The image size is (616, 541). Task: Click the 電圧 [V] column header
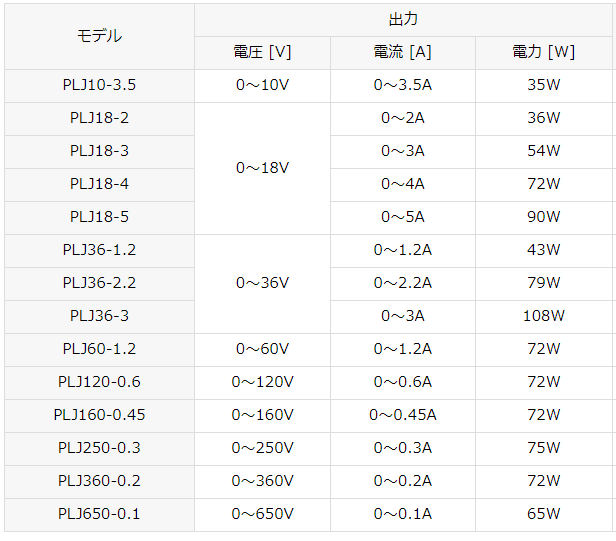coord(262,53)
